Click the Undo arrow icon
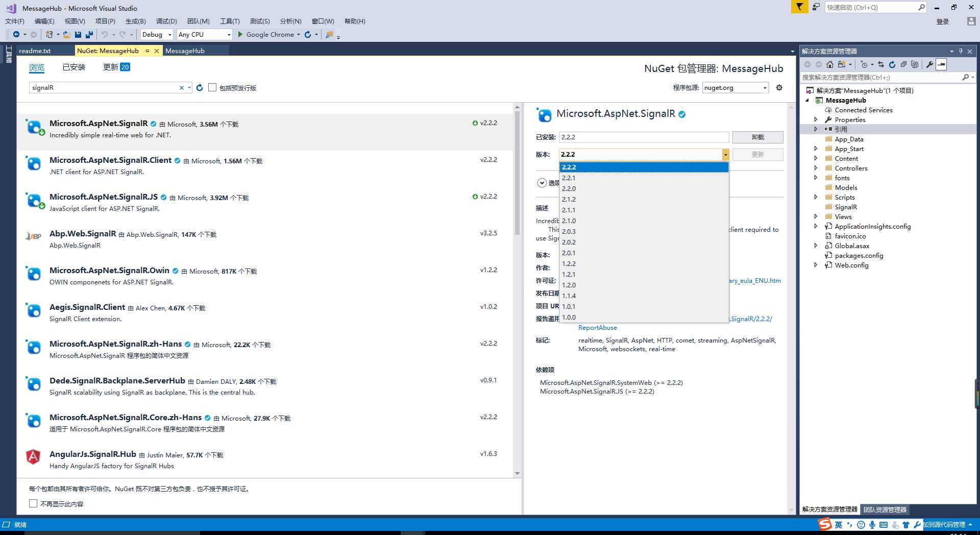Screen dimensions: 980x535 click(x=105, y=34)
